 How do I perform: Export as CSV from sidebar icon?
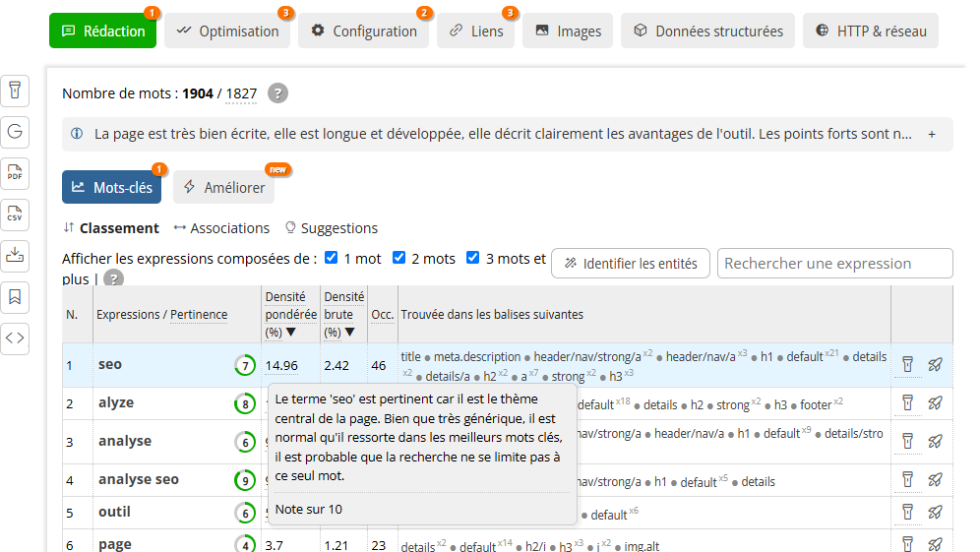(15, 215)
